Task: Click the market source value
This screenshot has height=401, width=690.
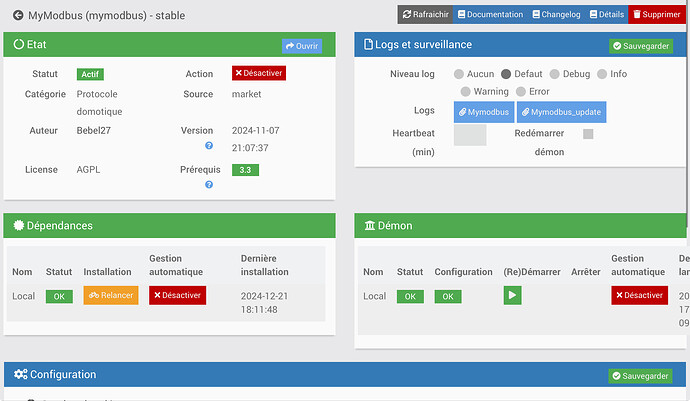Action: click(246, 94)
